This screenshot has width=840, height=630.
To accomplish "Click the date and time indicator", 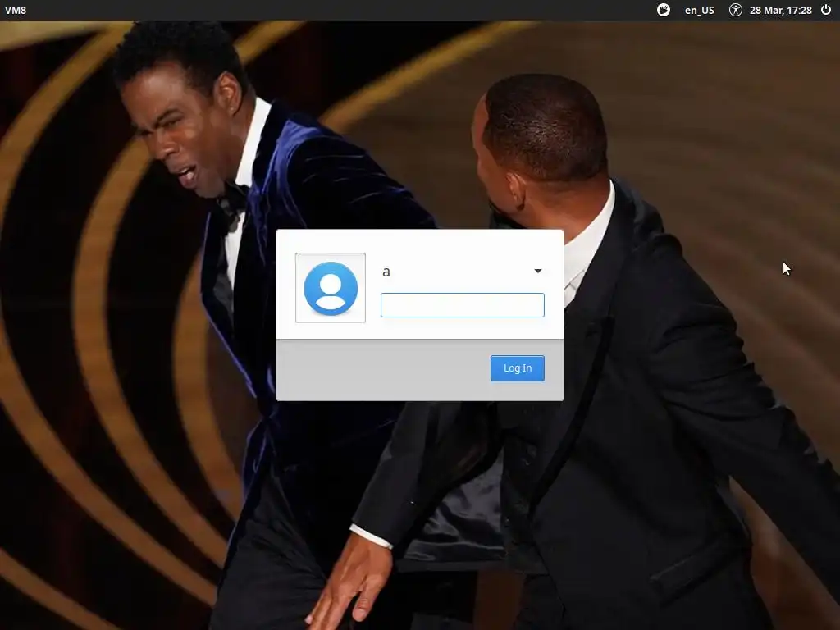I will 781,10.
